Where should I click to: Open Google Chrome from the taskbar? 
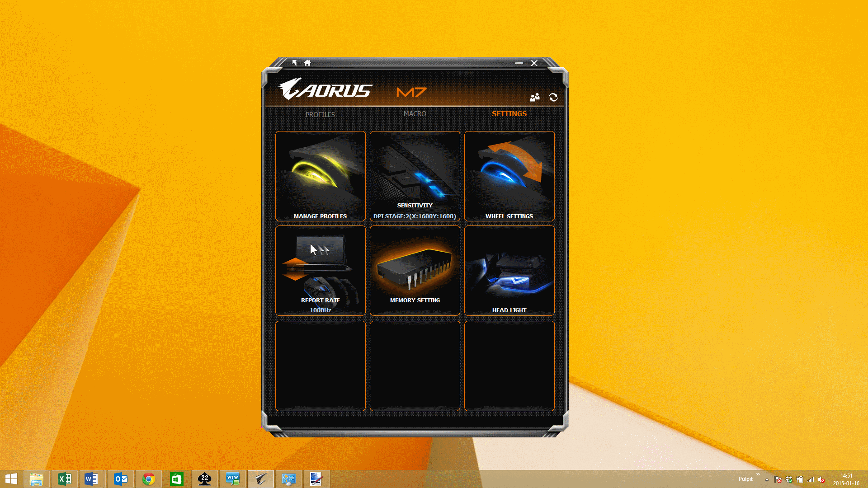coord(148,479)
